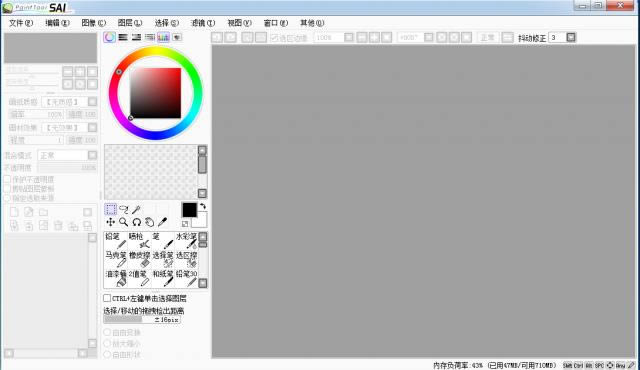The height and width of the screenshot is (370, 640).
Task: Choose the 笔 pen brush
Action: pyautogui.click(x=162, y=240)
